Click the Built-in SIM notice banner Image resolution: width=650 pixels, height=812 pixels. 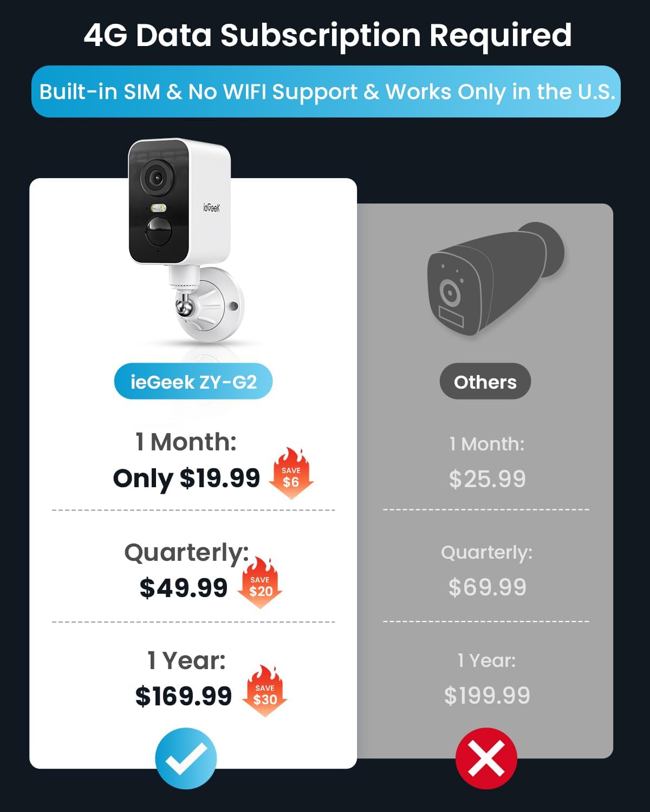tap(326, 91)
